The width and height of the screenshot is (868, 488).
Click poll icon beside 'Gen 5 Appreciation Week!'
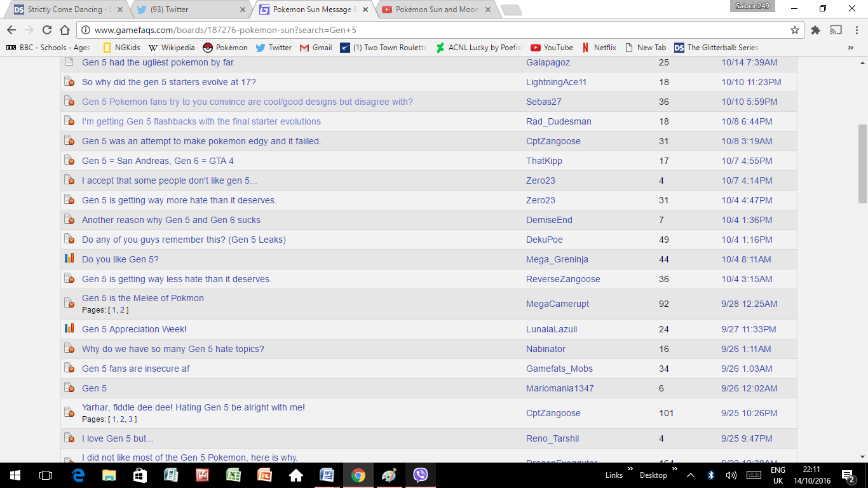point(69,329)
